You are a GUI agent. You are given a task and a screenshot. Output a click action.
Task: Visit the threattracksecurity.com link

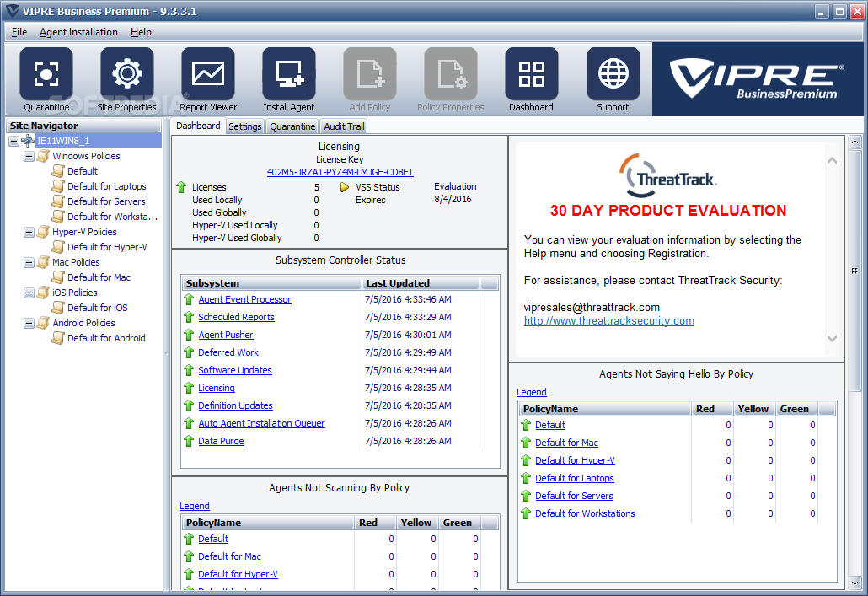coord(609,320)
